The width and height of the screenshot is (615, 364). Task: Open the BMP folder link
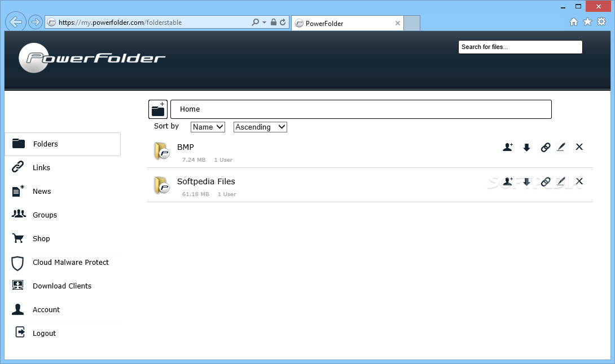(186, 147)
